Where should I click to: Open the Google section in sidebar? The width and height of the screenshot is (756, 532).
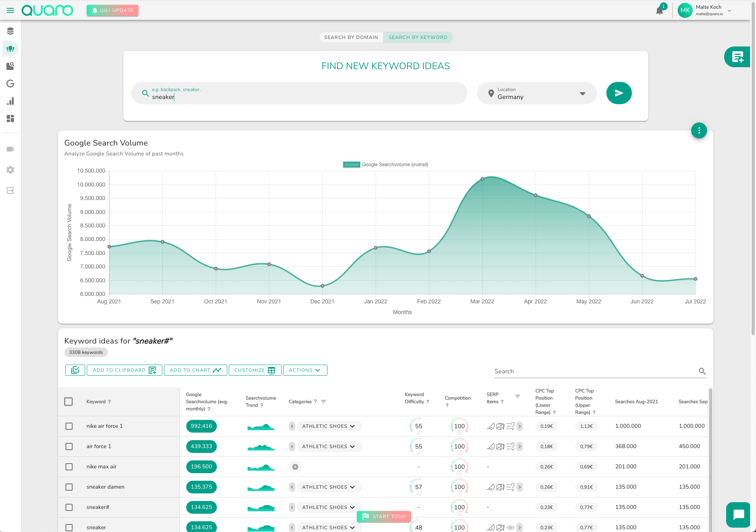click(10, 83)
